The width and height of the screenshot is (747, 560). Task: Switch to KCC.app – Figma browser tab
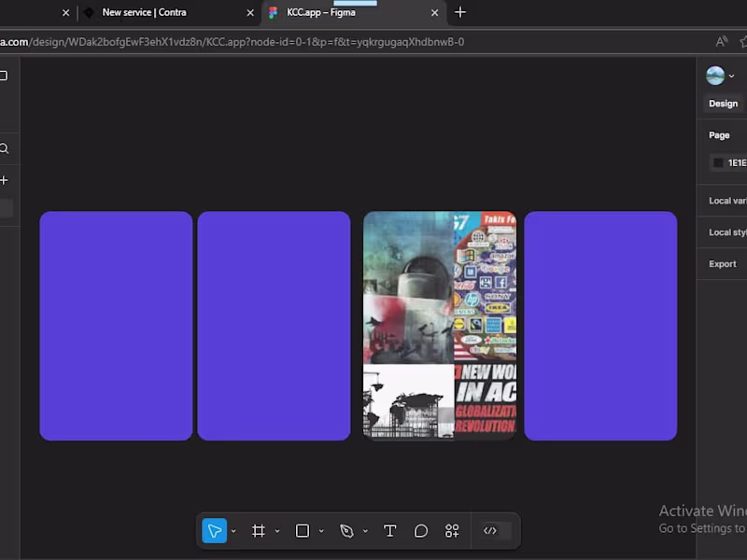[320, 12]
